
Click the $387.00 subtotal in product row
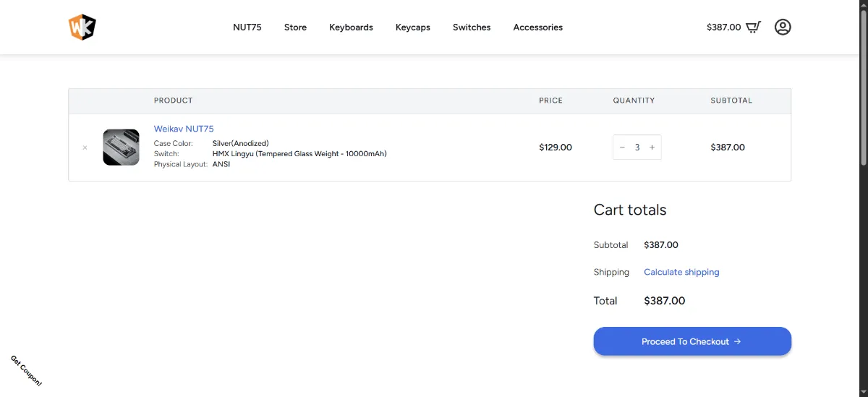728,148
